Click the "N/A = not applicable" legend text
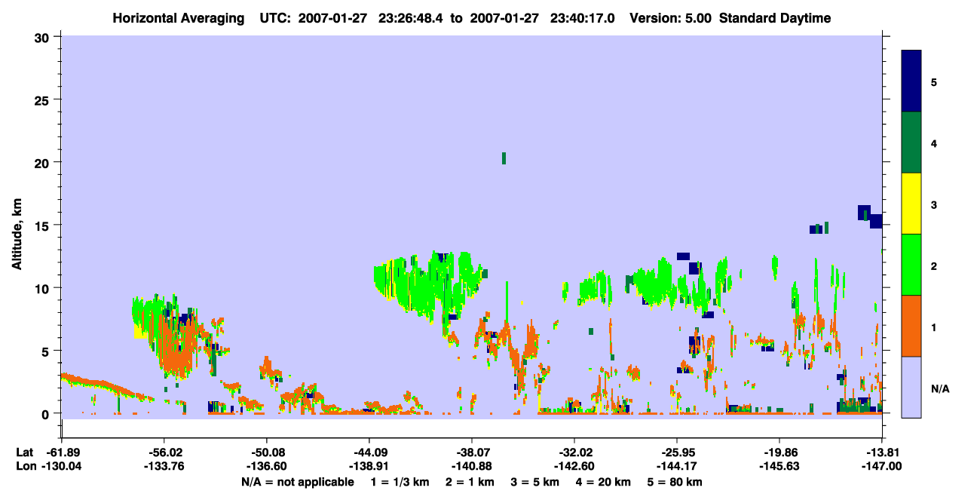 tap(298, 481)
